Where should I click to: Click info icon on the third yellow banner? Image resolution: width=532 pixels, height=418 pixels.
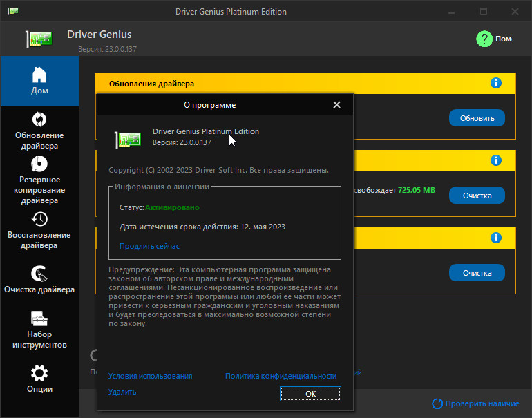click(x=495, y=238)
